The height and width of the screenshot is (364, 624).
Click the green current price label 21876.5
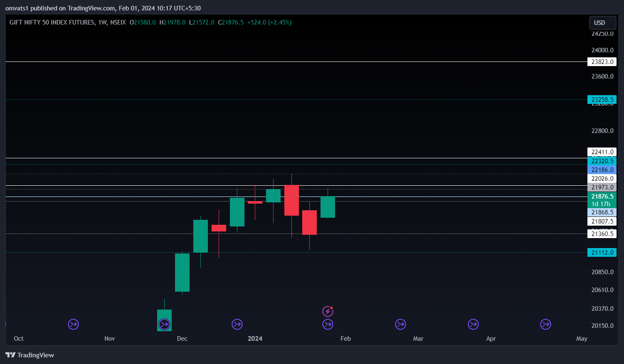coord(602,200)
